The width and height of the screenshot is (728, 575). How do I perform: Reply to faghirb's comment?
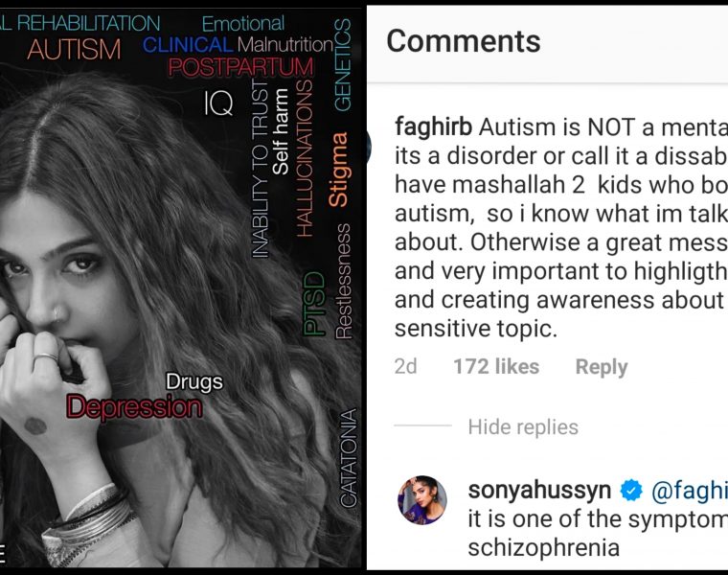point(601,367)
